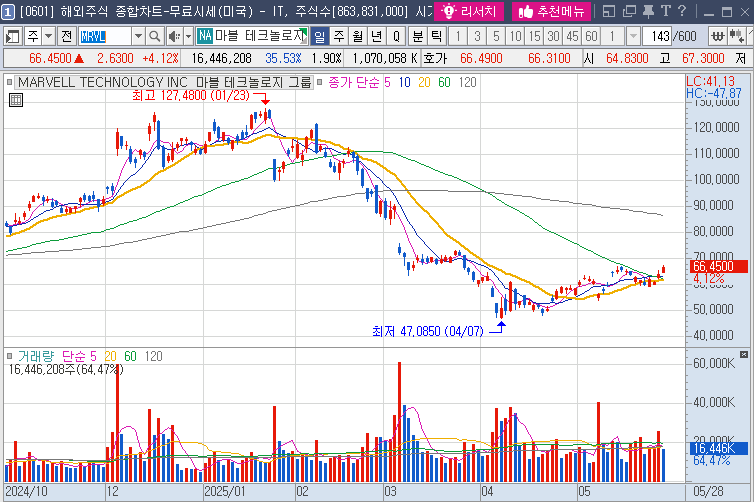This screenshot has width=754, height=502.
Task: Click the bid price 66.3100
Action: point(549,59)
